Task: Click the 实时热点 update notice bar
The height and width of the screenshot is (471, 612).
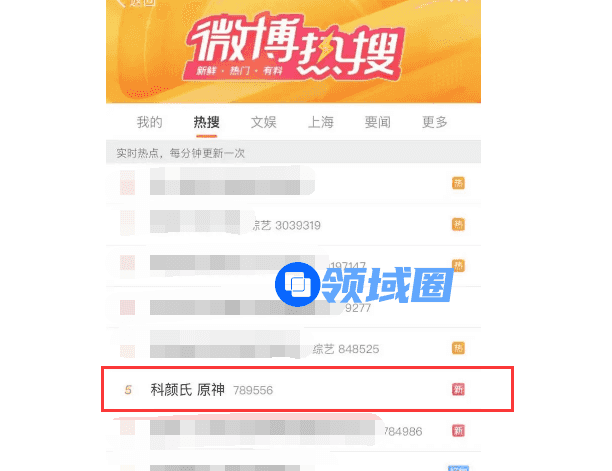Action: tap(294, 152)
